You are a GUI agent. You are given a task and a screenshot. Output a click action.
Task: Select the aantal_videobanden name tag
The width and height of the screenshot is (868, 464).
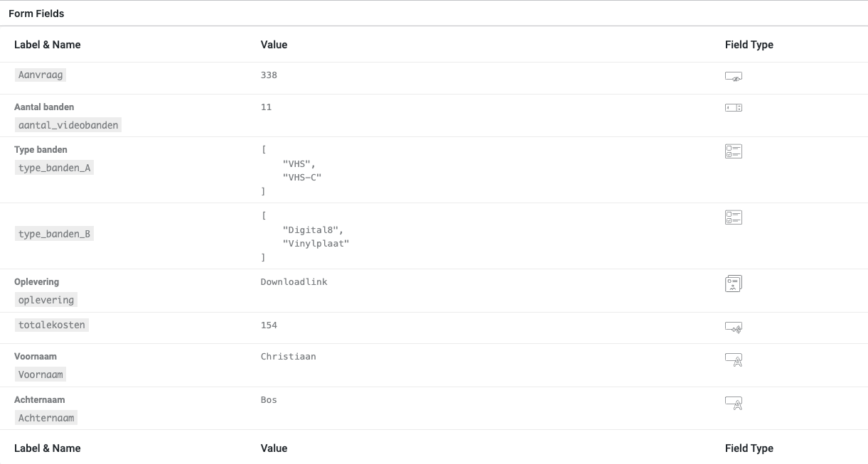pyautogui.click(x=68, y=125)
